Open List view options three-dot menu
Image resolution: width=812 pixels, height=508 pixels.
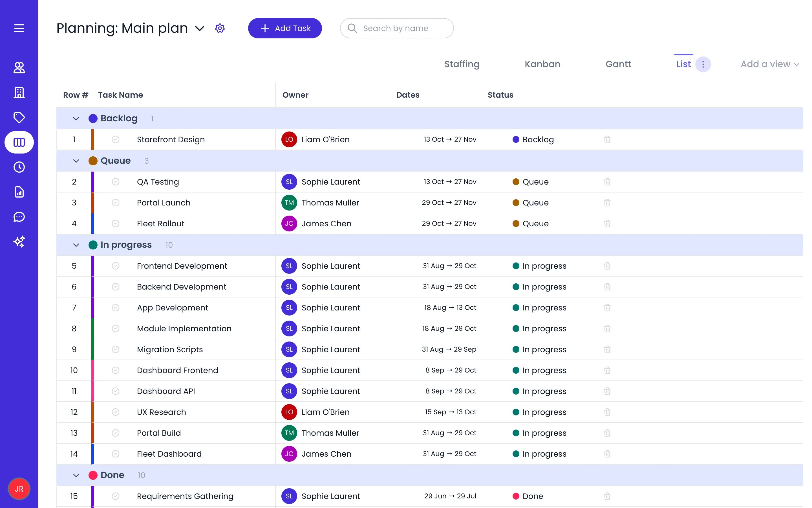[x=703, y=64]
